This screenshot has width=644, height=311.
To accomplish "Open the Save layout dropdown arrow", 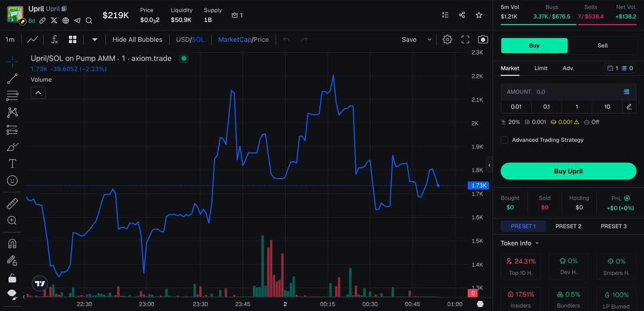I will (x=429, y=39).
